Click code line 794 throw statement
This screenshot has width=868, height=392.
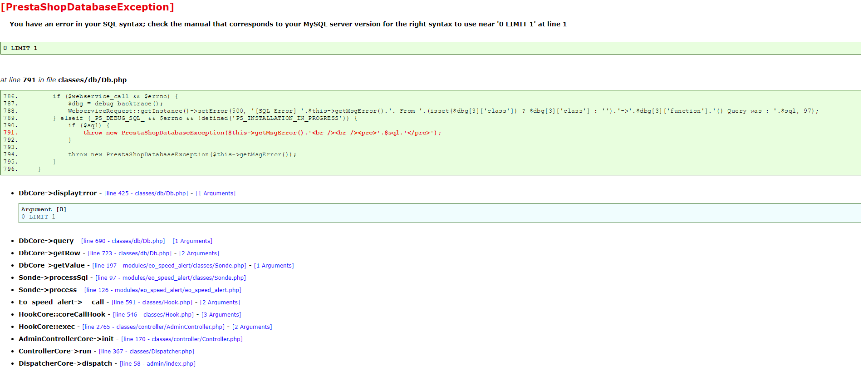click(x=182, y=154)
